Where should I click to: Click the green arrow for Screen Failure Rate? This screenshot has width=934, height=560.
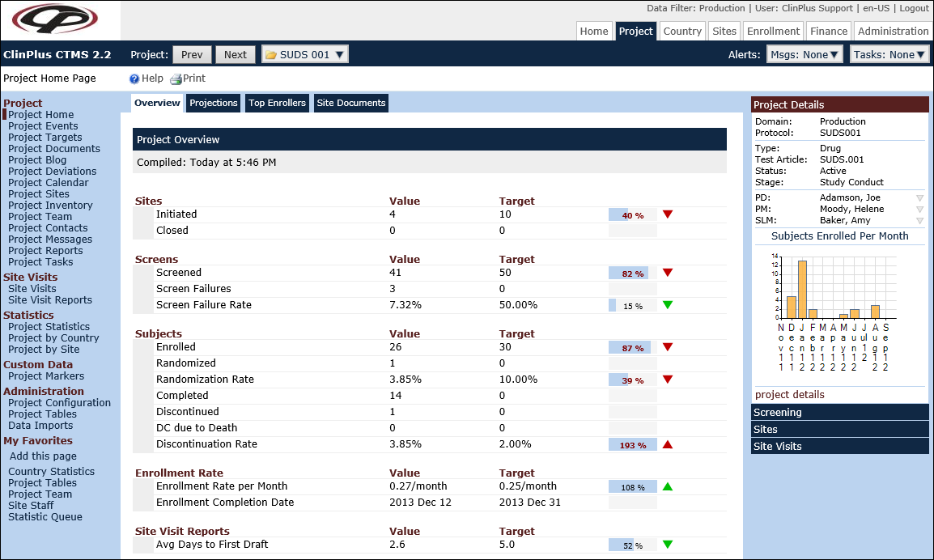[668, 305]
